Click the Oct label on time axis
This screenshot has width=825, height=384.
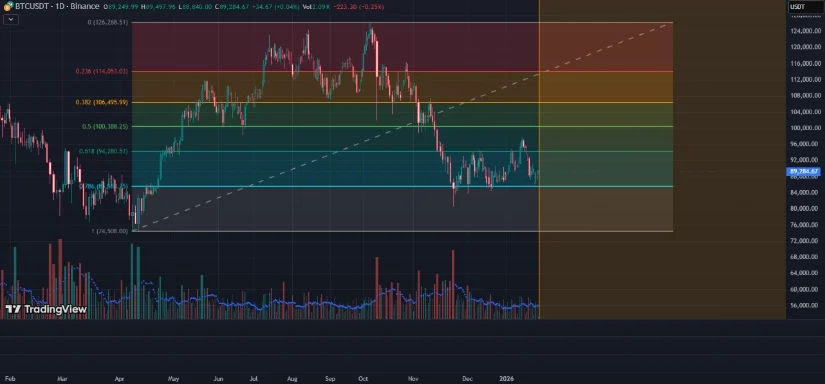click(363, 378)
